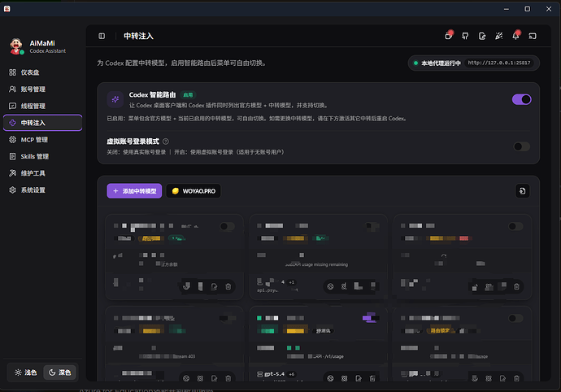Open the notifications bell

point(515,36)
